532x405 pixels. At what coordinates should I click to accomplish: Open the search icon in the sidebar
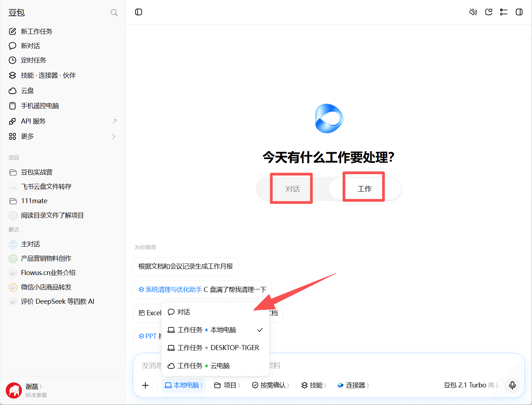coord(114,13)
